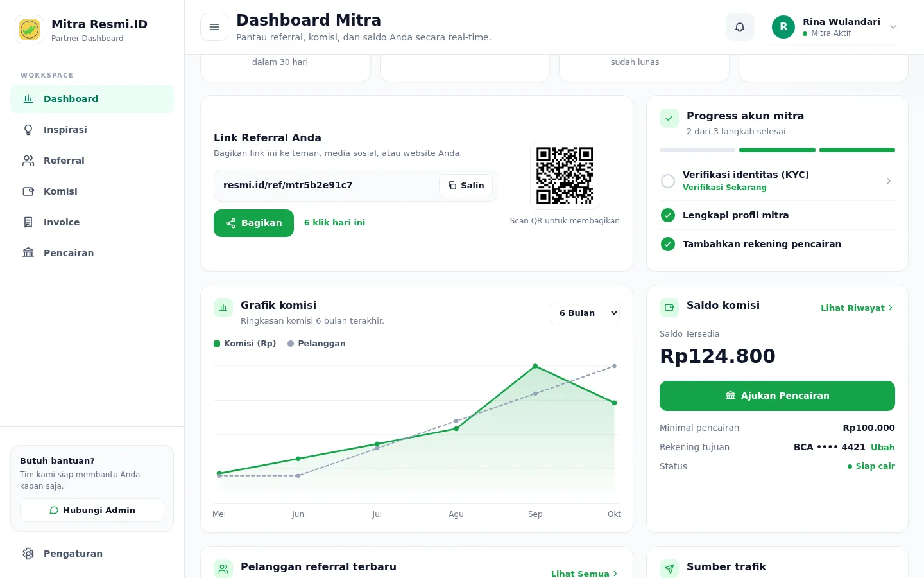Screen dimensions: 924x578
Task: Click the Saldo komisi wallet icon
Action: 669,308
